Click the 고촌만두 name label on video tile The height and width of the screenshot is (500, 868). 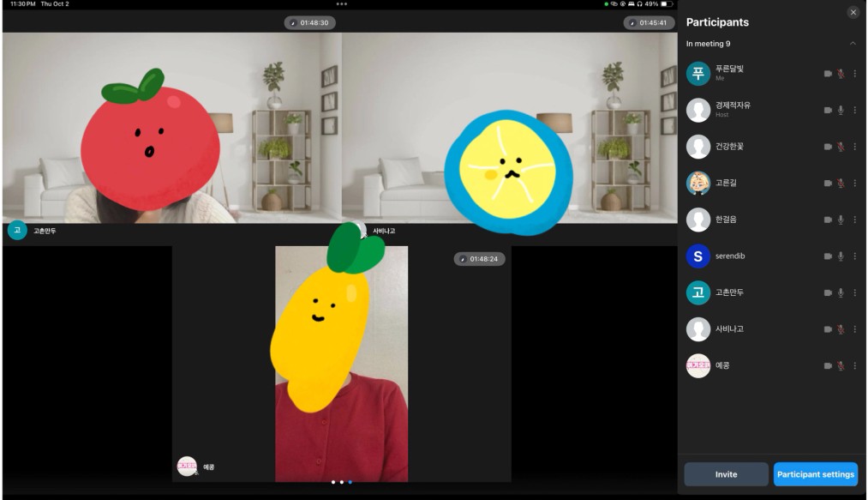[45, 231]
